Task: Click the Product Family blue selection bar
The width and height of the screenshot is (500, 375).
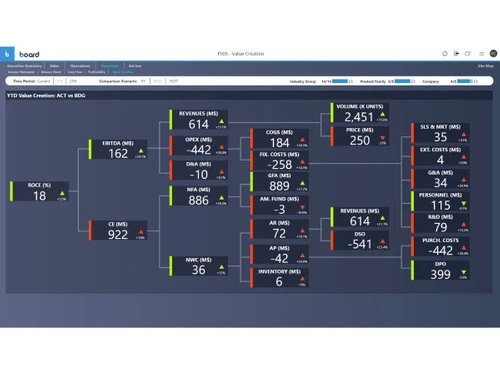Action: (402, 81)
